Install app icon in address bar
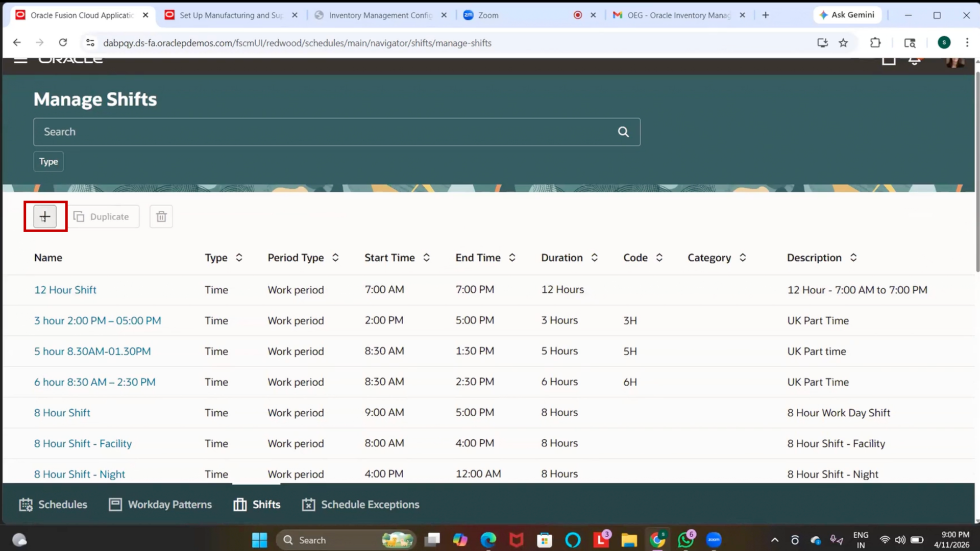 click(822, 43)
